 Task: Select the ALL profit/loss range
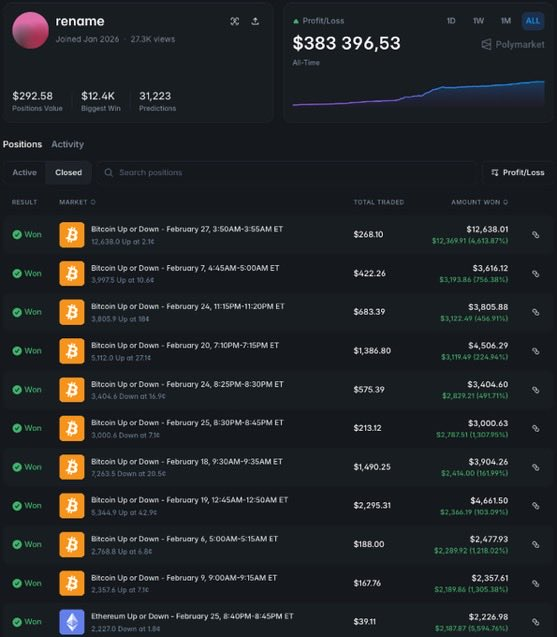pos(533,21)
